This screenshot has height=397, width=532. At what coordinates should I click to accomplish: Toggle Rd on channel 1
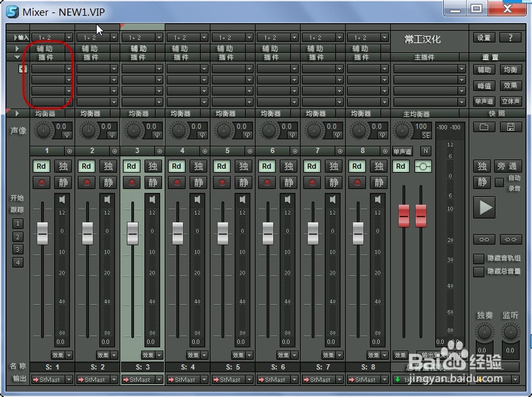click(41, 166)
